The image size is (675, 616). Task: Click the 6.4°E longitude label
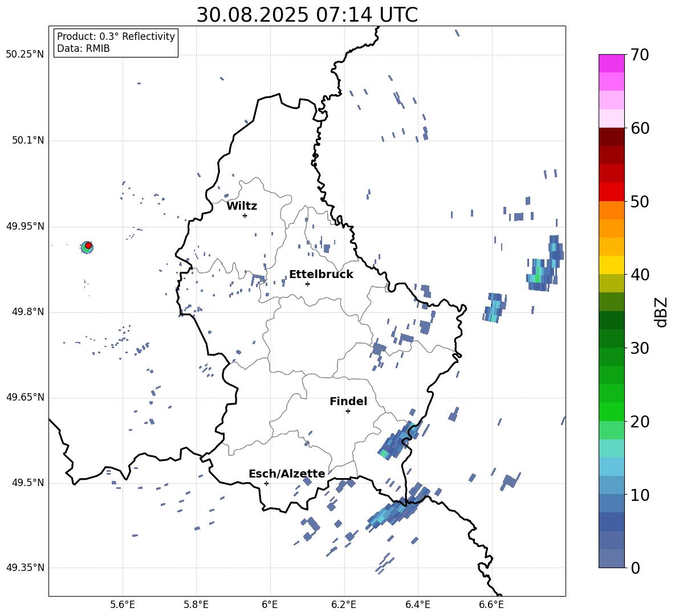click(417, 605)
